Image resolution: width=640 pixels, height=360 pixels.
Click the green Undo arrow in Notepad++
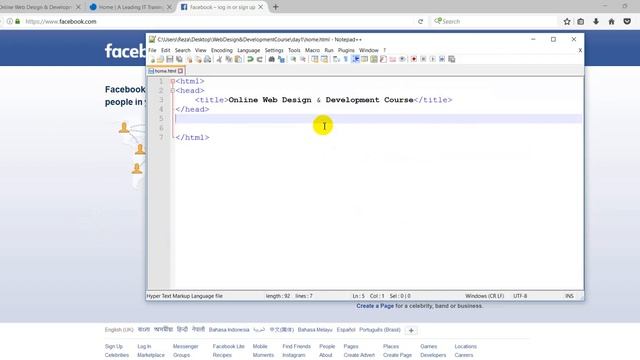tap(250, 59)
